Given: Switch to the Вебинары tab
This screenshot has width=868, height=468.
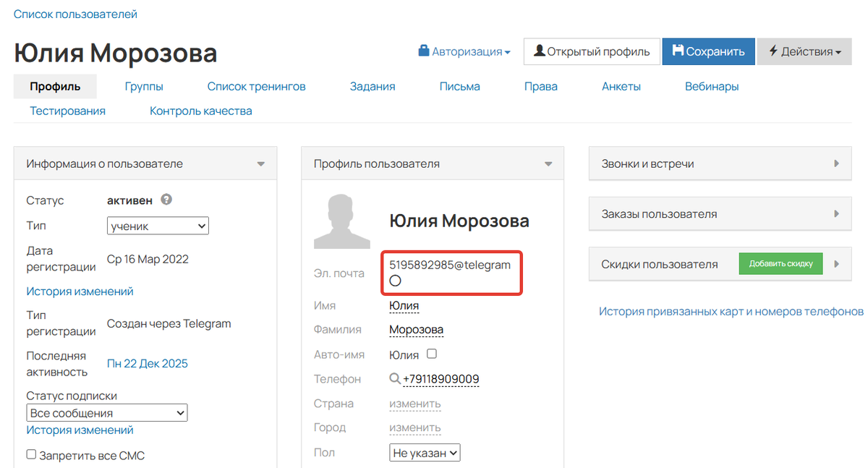Looking at the screenshot, I should [x=712, y=86].
